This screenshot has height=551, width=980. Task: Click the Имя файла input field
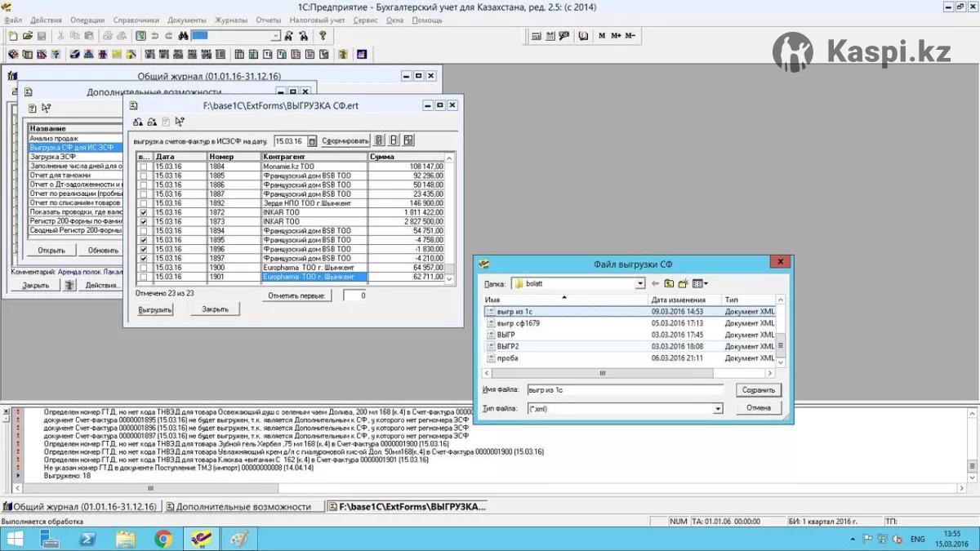point(624,390)
